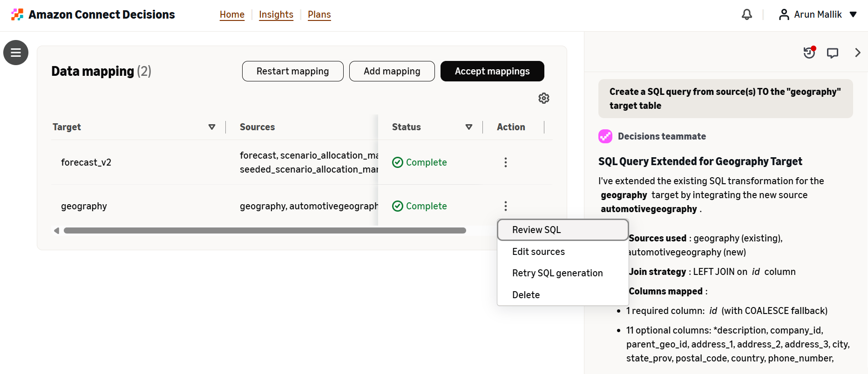This screenshot has height=374, width=868.
Task: Expand the Arun Mallik account dropdown
Action: click(853, 14)
